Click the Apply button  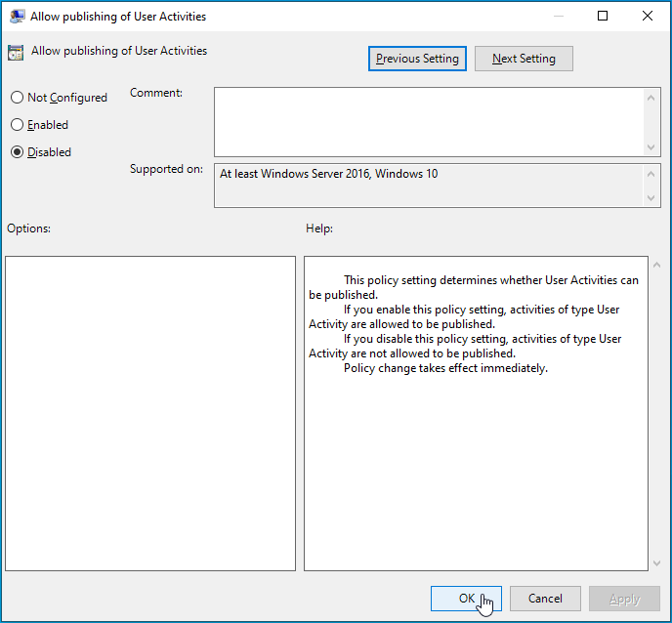625,599
